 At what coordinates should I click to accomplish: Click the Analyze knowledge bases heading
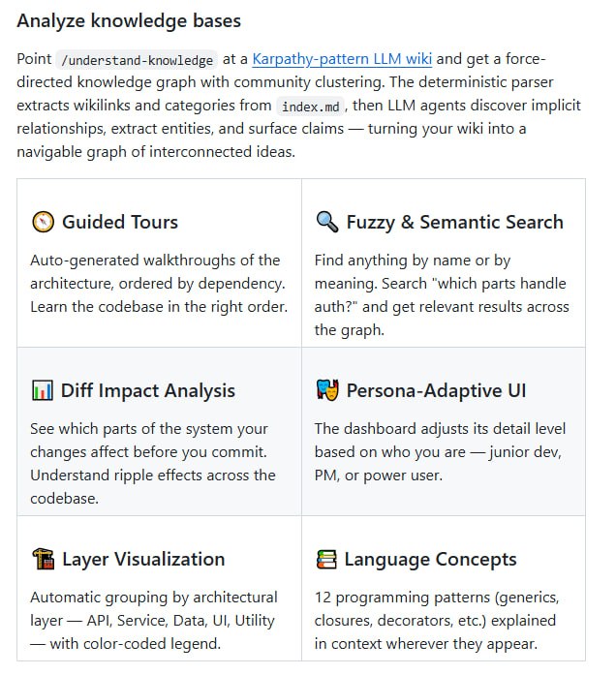pos(129,20)
